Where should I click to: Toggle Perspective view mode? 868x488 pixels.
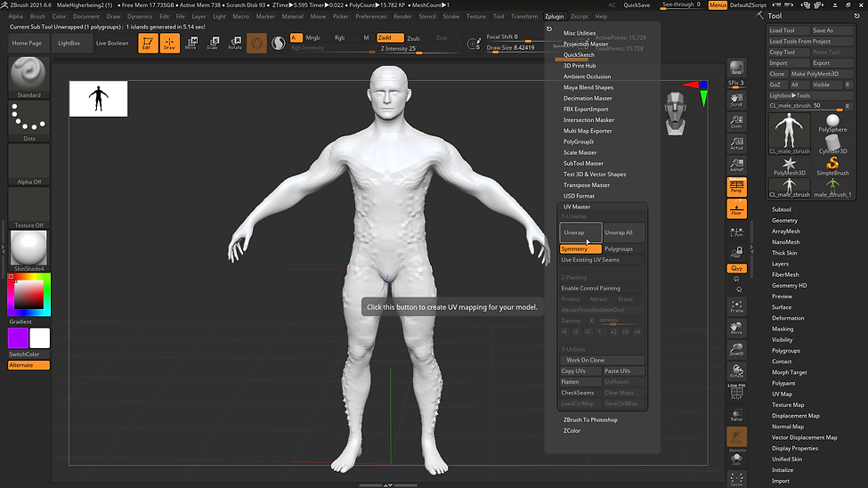coord(736,187)
